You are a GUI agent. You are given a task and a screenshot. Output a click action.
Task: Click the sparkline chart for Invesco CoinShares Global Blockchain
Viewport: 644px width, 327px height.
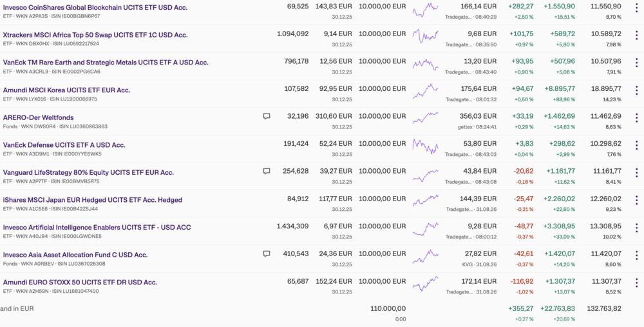click(x=426, y=10)
